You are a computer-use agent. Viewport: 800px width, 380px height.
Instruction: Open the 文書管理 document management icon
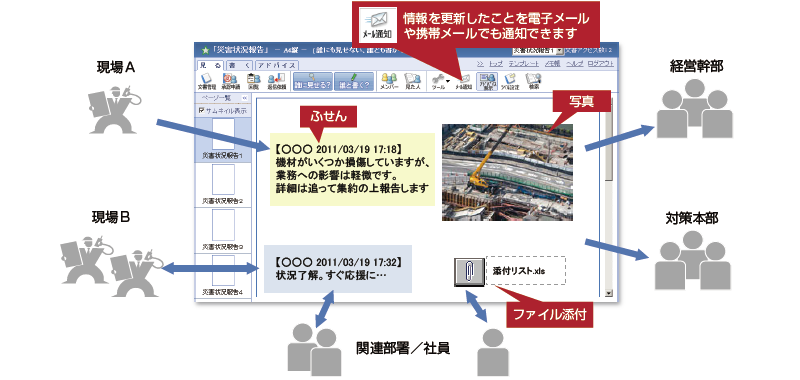click(x=207, y=81)
